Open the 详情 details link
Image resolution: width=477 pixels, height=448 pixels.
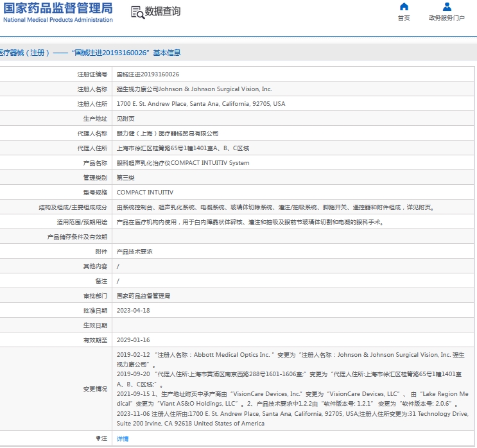coord(123,438)
